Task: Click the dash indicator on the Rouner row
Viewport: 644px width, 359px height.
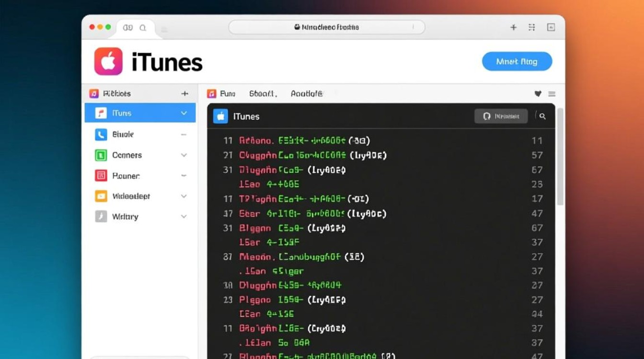Action: [184, 176]
